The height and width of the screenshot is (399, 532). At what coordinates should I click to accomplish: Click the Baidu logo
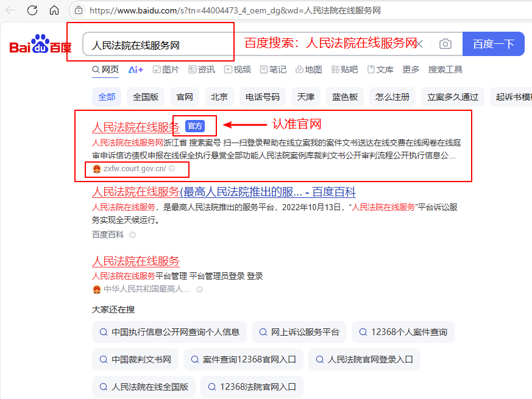coord(40,44)
